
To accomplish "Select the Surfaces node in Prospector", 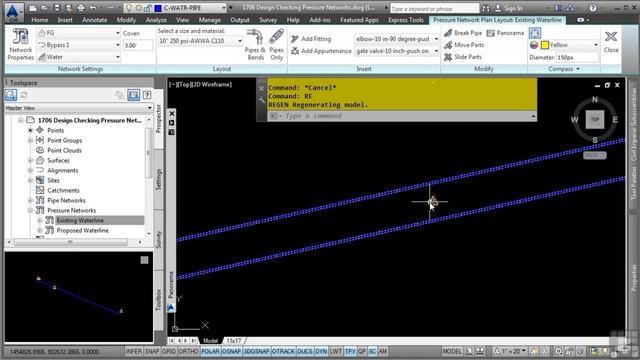I will (x=58, y=160).
